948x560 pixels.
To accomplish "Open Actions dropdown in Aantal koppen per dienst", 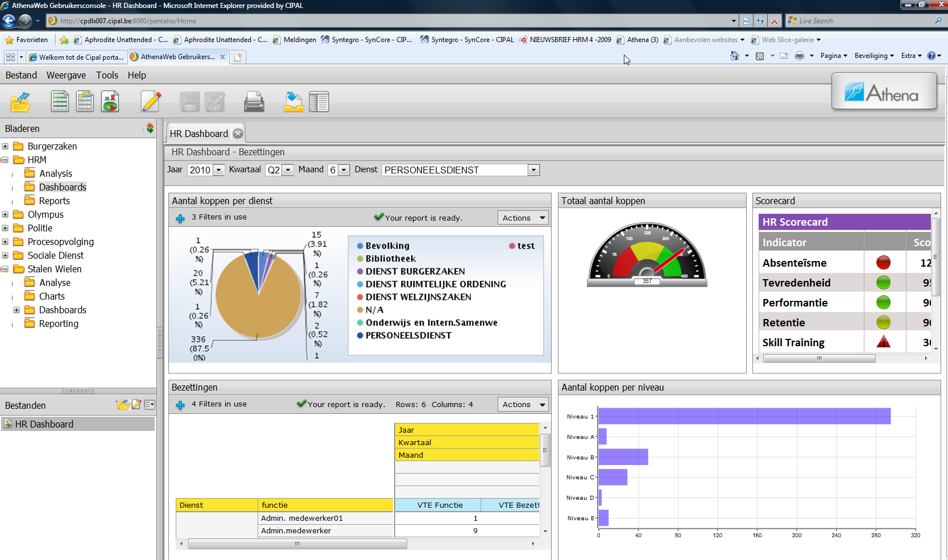I will 523,218.
